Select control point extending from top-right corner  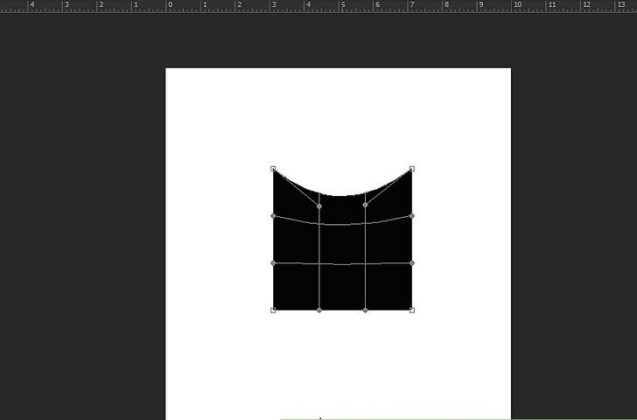(x=365, y=205)
